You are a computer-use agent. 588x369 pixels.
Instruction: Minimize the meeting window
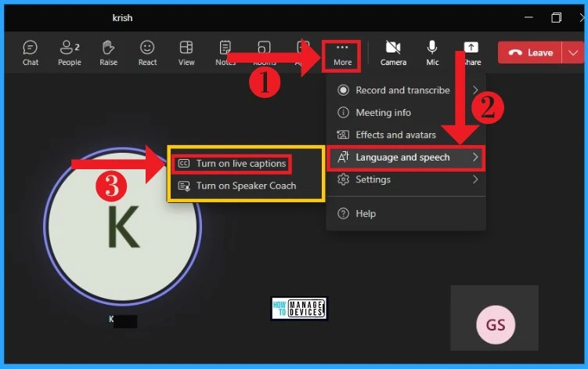coord(528,17)
